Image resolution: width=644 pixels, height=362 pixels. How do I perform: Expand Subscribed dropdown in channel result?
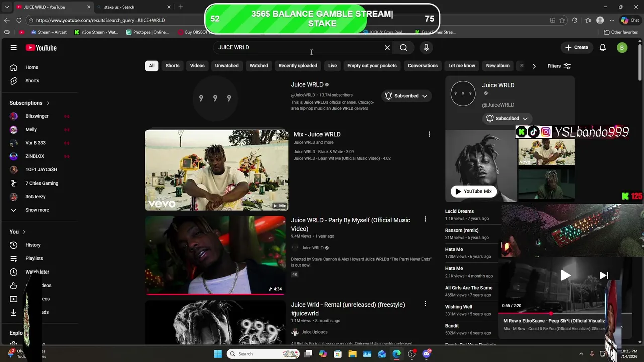pyautogui.click(x=425, y=96)
